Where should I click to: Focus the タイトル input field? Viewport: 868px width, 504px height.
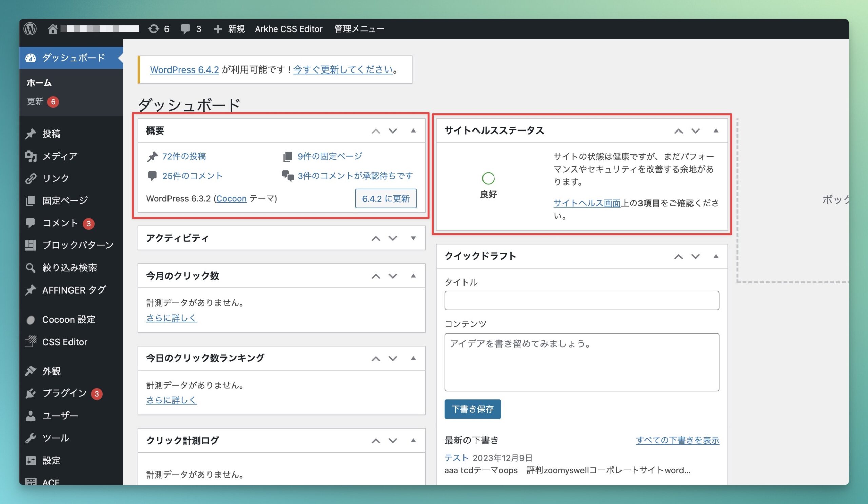click(582, 301)
